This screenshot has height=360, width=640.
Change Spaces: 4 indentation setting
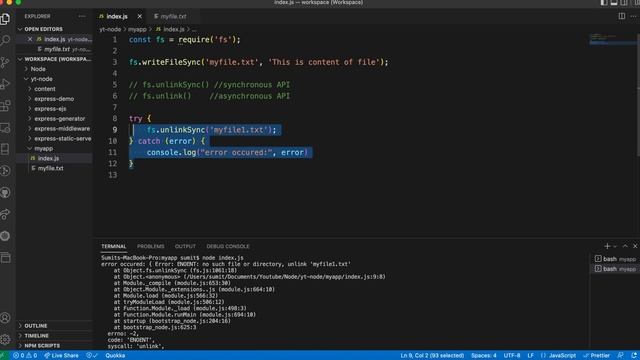[484, 356]
